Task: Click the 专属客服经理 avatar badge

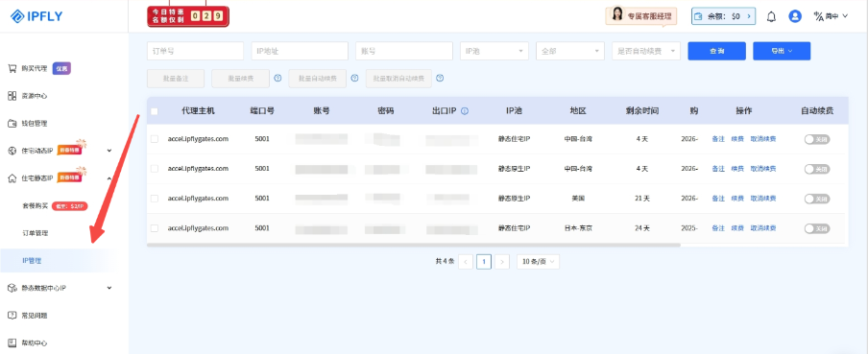Action: 641,16
